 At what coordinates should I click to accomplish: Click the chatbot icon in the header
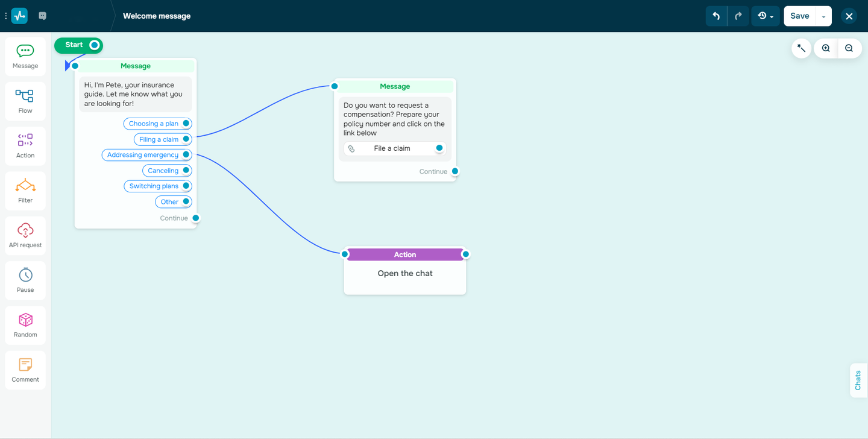[x=42, y=16]
